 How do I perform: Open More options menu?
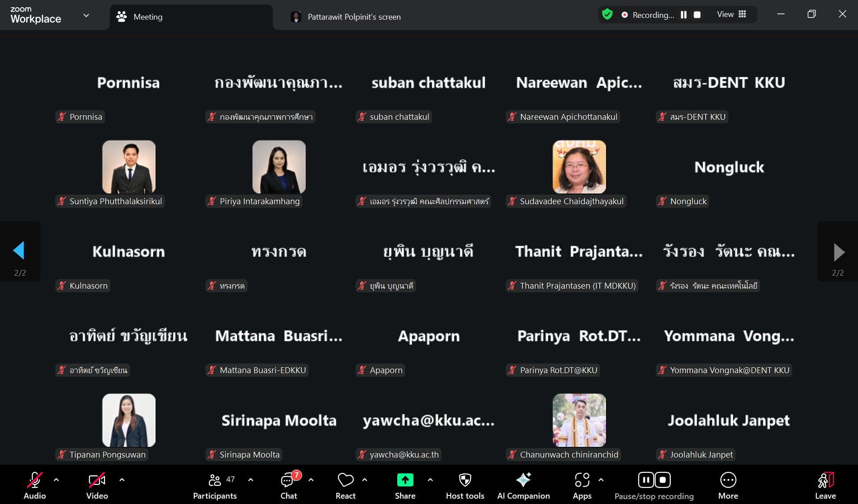[x=728, y=480]
